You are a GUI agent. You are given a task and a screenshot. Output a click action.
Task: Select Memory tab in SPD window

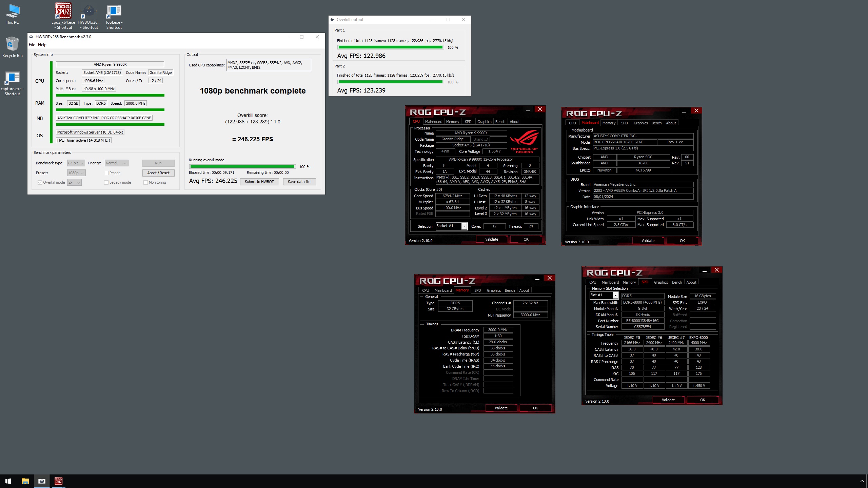pos(629,282)
